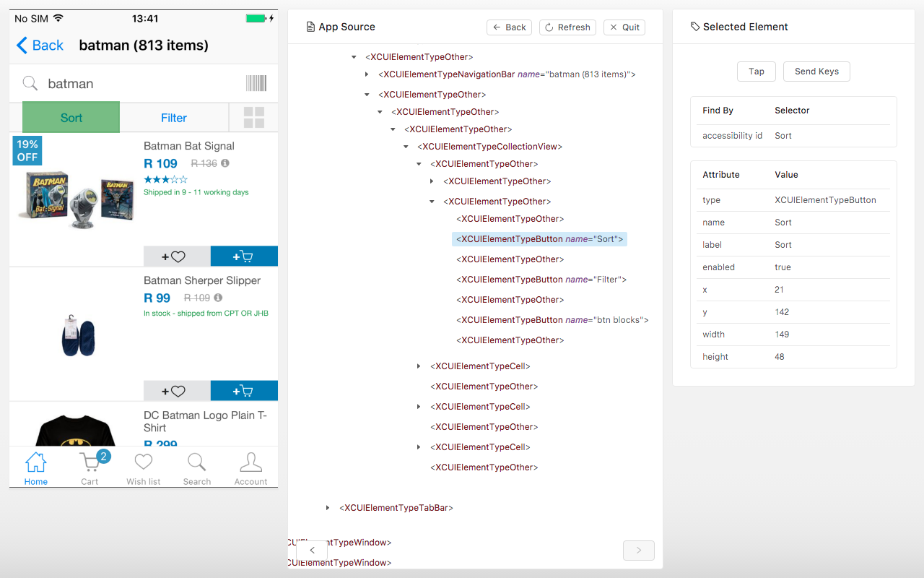Collapse the XCUIElementTypeCollectionView node
The image size is (924, 578).
click(406, 147)
